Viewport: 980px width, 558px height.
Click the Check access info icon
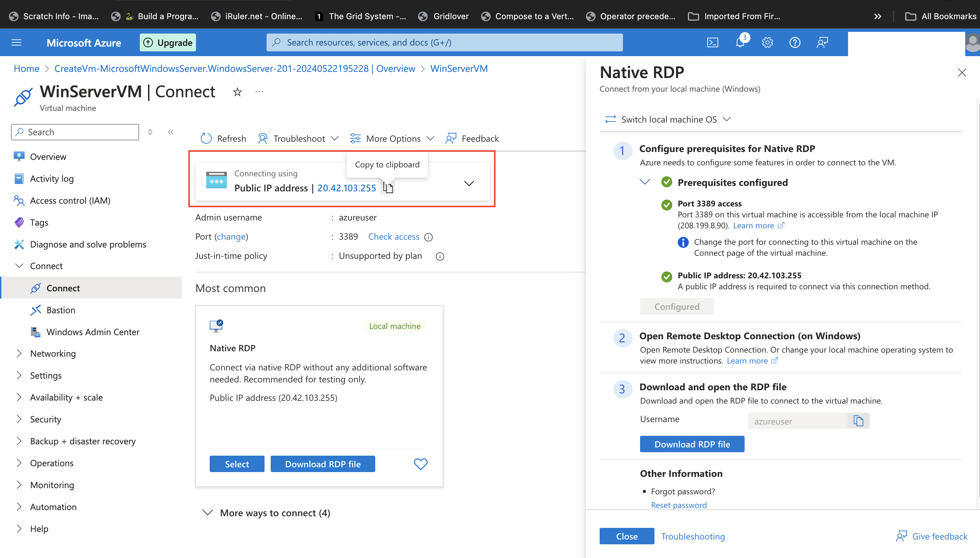[x=428, y=237]
